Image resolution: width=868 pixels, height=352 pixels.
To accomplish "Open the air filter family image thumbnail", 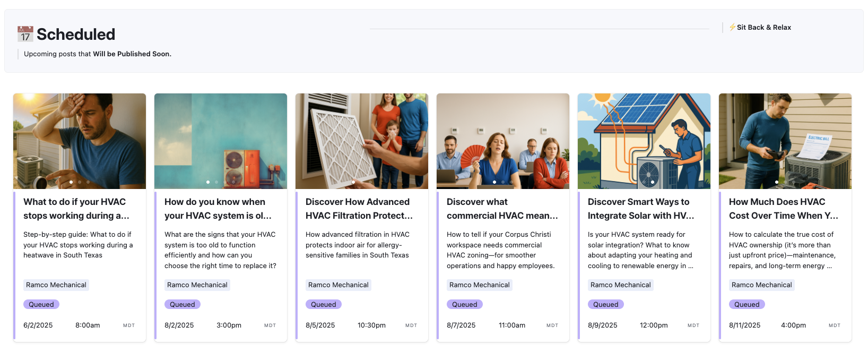I will 362,141.
